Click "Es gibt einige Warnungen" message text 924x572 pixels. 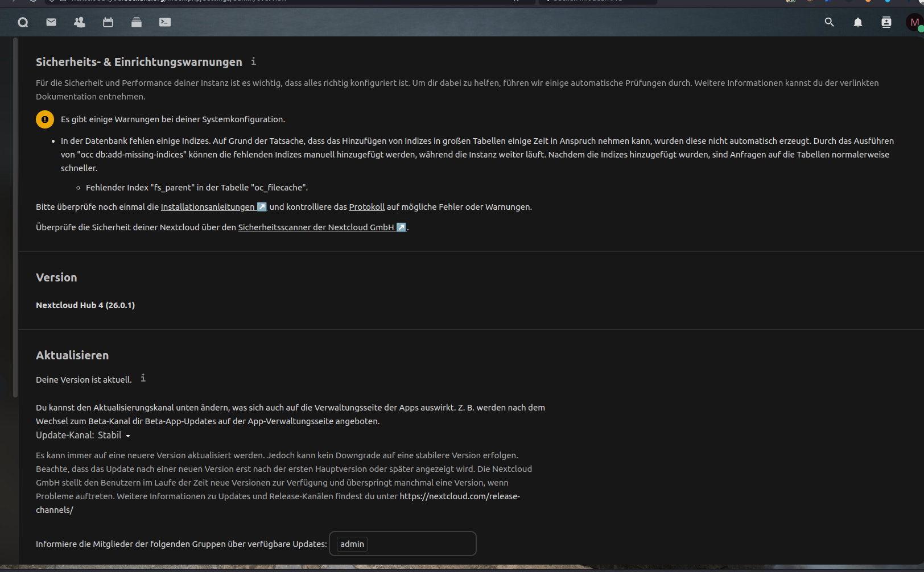point(173,119)
